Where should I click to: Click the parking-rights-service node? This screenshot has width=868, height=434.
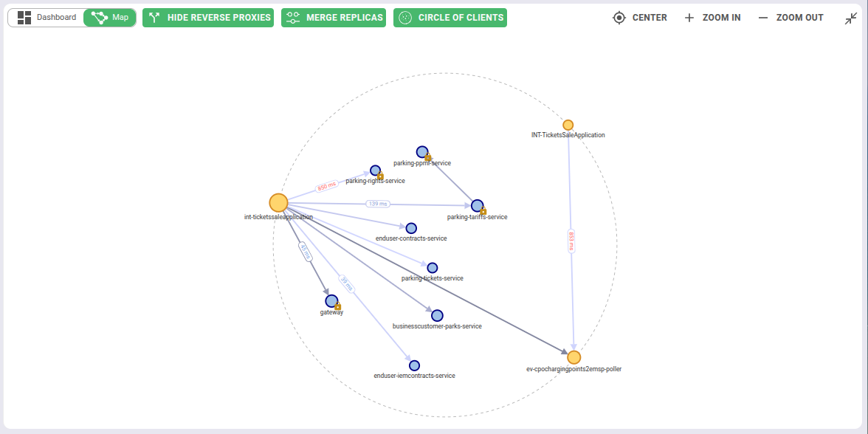(375, 170)
